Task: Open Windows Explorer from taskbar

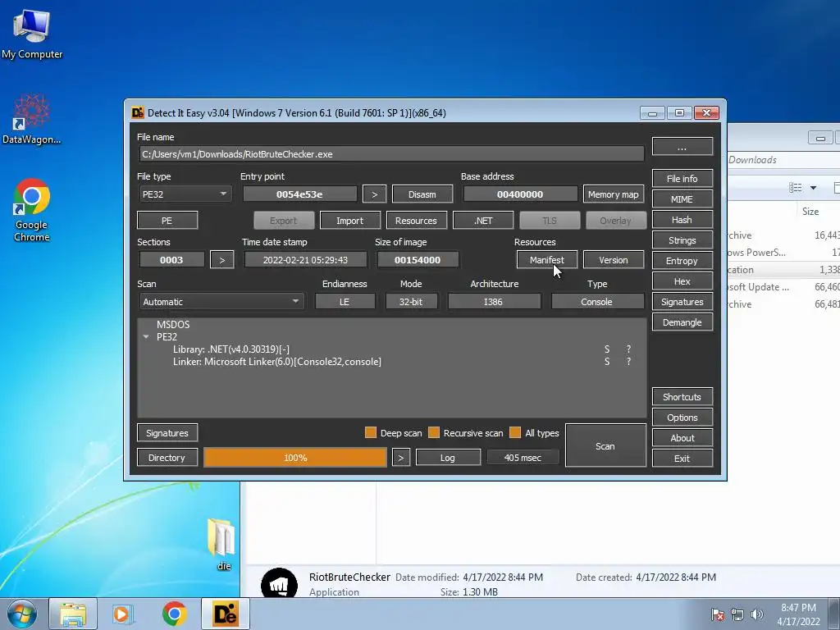Action: (73, 614)
